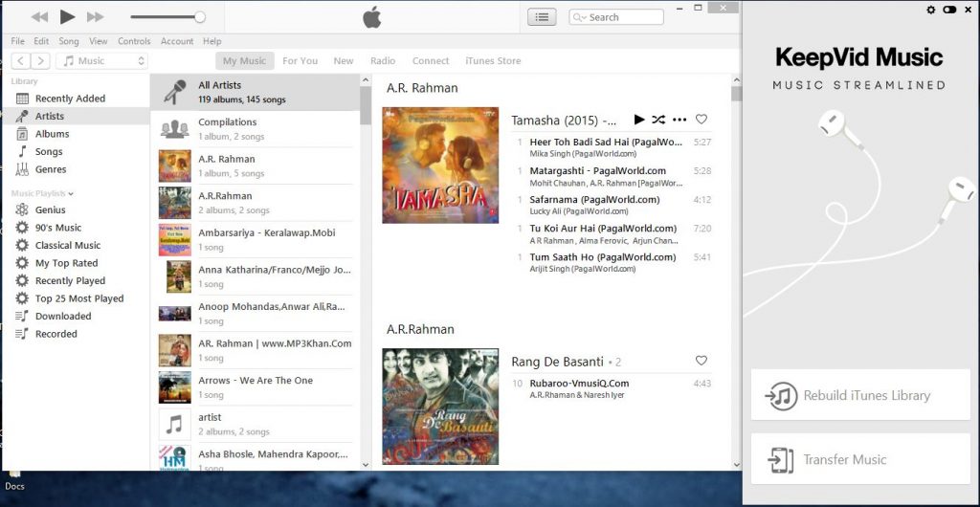Expand the search options magnifier dropdown

tap(580, 17)
